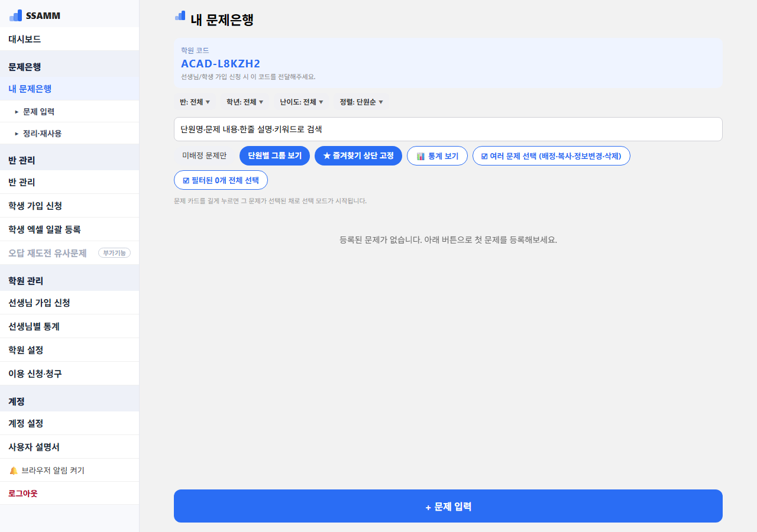
Task: Click the + 문제 입력 button
Action: pos(448,506)
